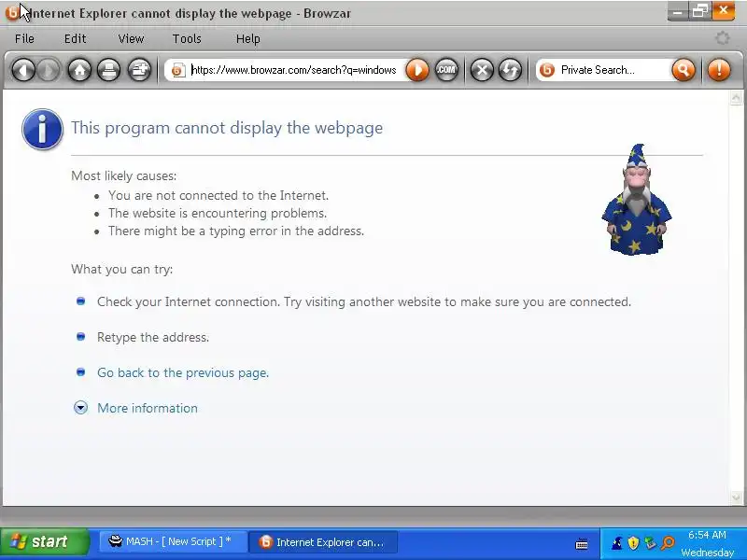
Task: Open the File menu
Action: pyautogui.click(x=24, y=38)
